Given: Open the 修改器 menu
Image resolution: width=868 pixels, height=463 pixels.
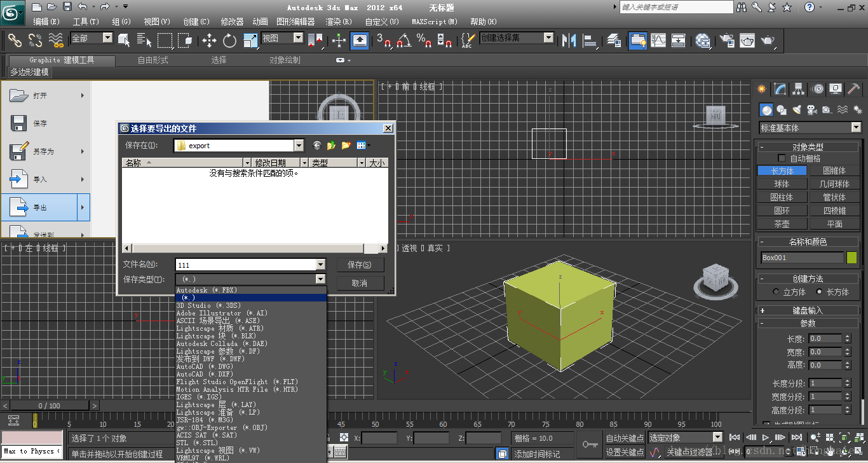Looking at the screenshot, I should pyautogui.click(x=232, y=22).
